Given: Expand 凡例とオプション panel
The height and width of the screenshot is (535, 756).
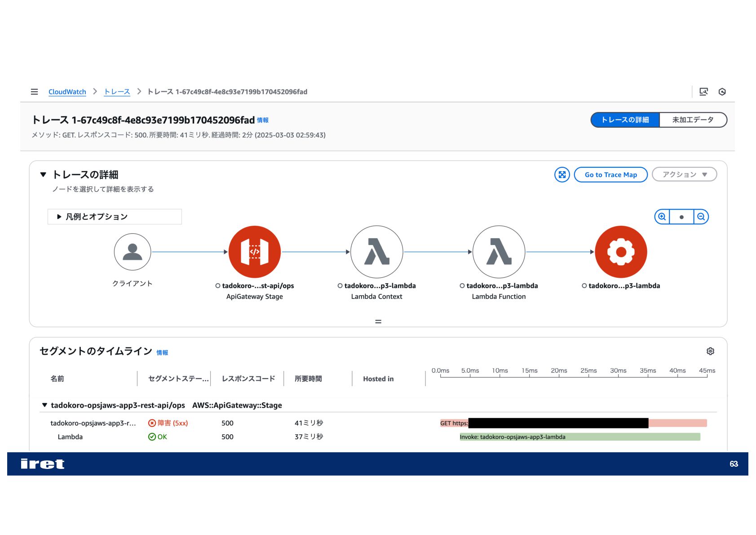Looking at the screenshot, I should (115, 217).
